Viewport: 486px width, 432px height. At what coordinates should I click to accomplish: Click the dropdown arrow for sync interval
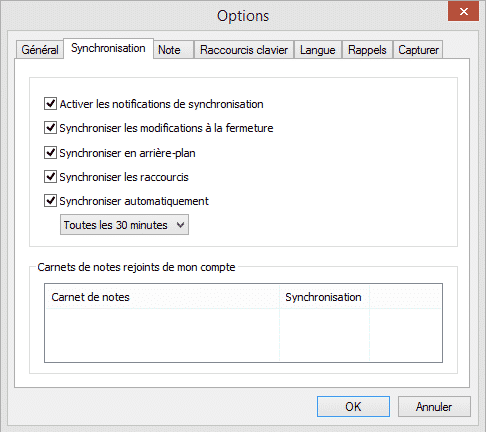[x=180, y=225]
